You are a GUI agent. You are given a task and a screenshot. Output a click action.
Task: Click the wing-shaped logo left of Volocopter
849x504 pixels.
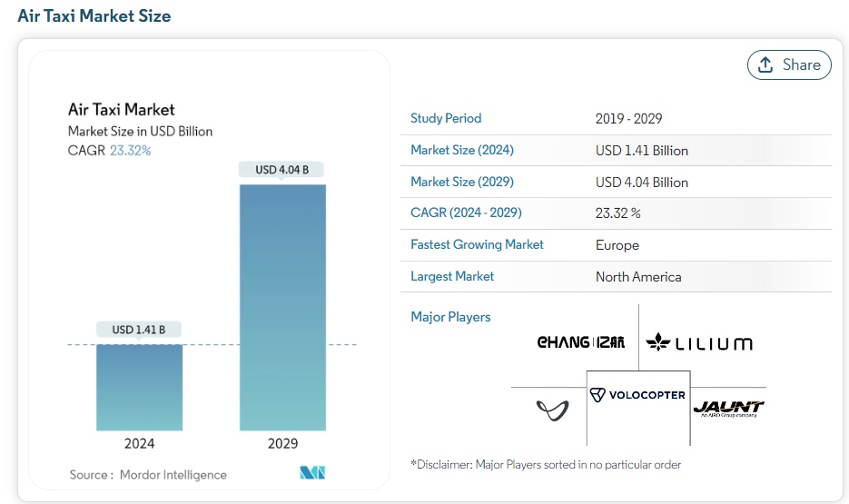click(x=552, y=410)
